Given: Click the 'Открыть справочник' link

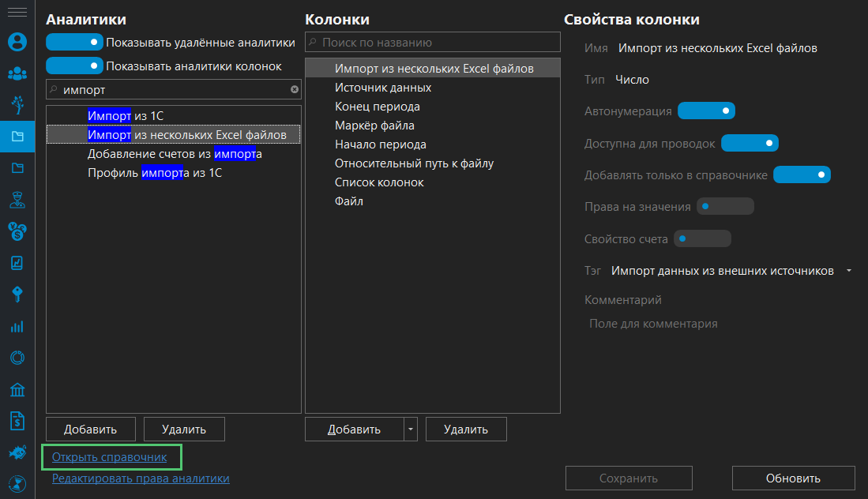Looking at the screenshot, I should pos(110,457).
